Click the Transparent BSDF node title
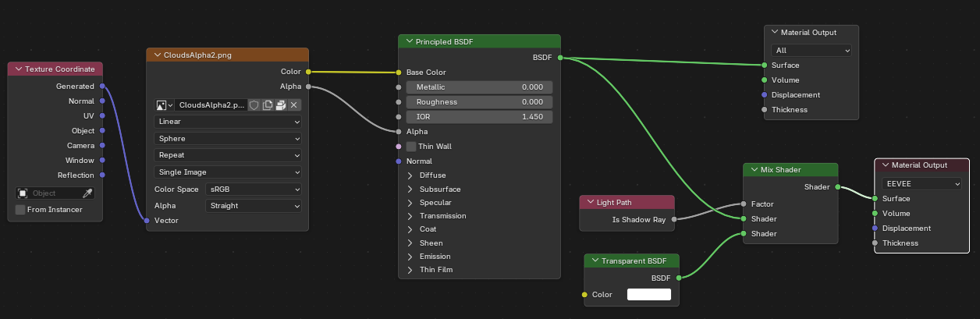980x319 pixels. [634, 261]
